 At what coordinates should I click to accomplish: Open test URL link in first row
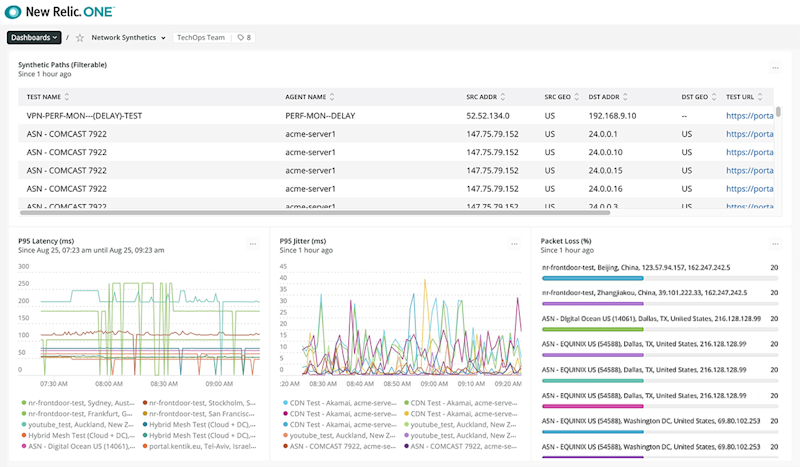[x=749, y=116]
